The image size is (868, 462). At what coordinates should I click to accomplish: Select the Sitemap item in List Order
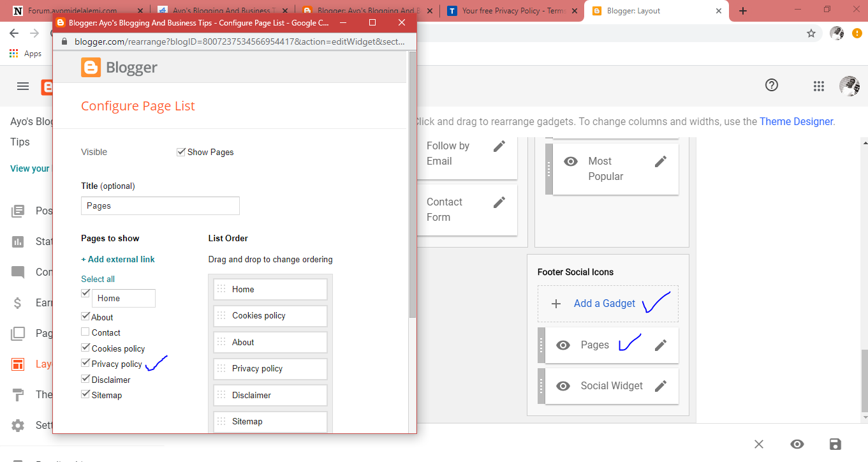pos(270,421)
